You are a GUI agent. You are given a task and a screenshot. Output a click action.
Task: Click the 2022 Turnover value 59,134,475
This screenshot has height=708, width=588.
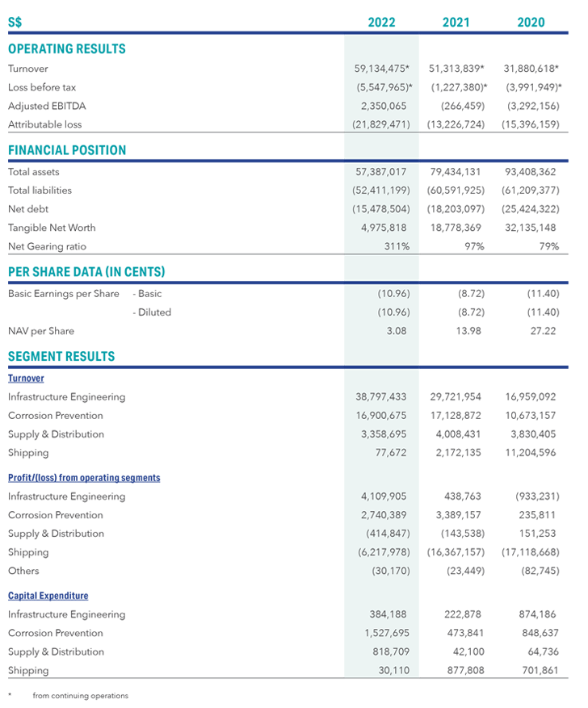pos(381,69)
